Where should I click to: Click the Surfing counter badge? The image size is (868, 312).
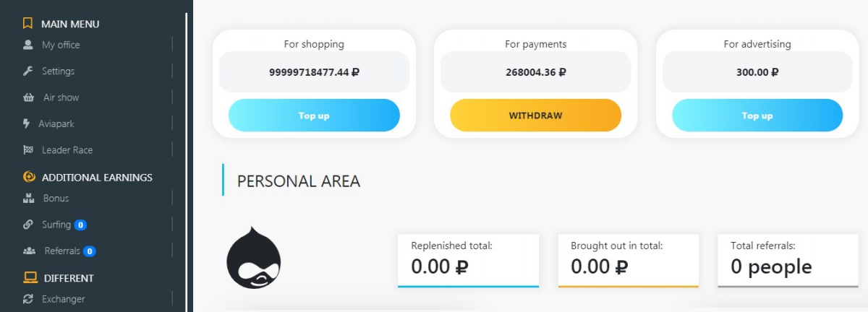80,225
